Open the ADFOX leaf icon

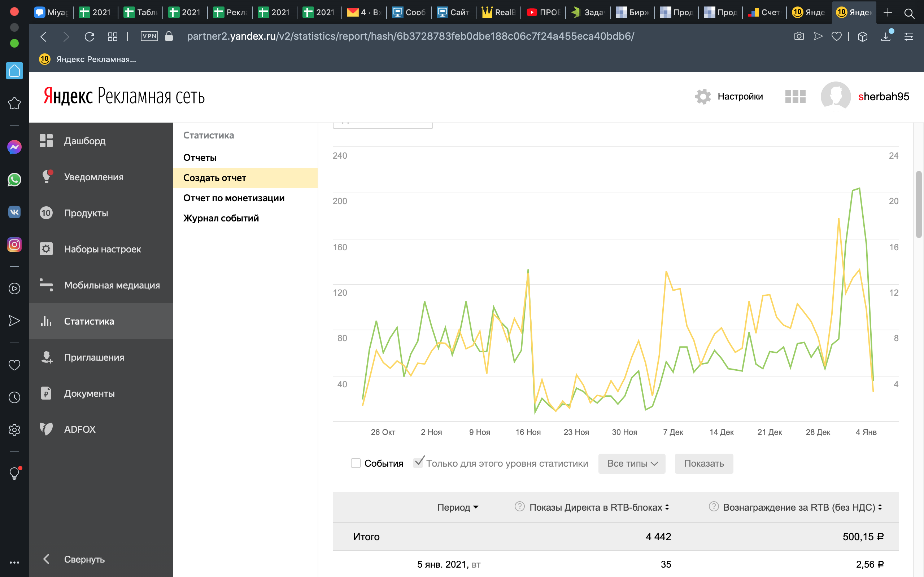coord(46,429)
